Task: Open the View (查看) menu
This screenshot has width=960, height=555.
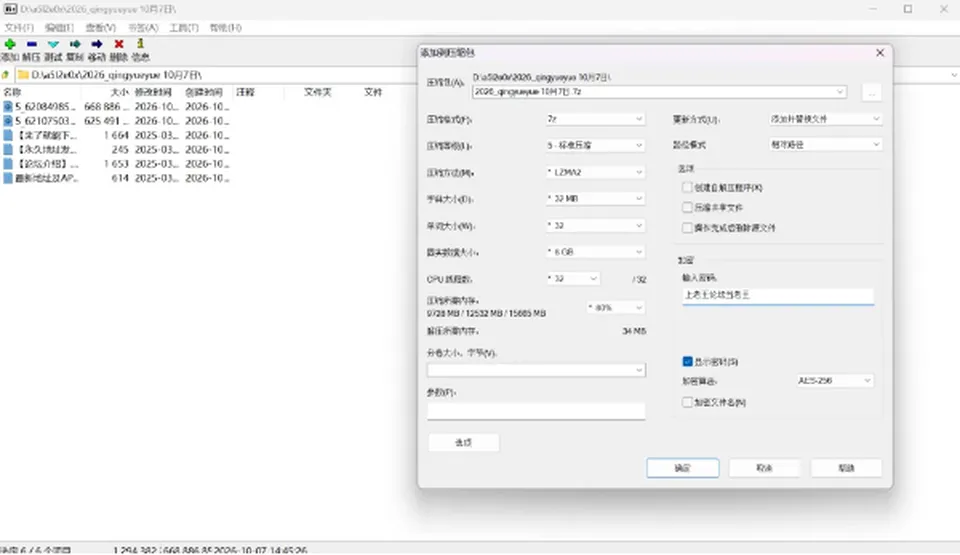Action: point(100,28)
